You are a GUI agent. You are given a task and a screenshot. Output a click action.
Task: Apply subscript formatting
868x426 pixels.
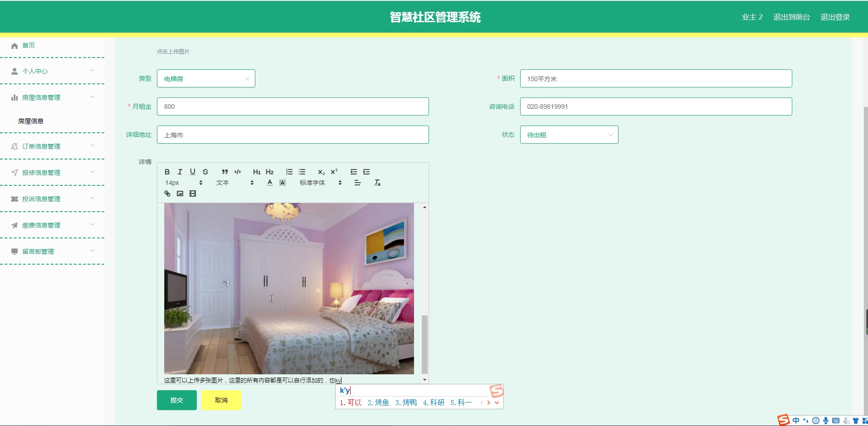pos(321,172)
